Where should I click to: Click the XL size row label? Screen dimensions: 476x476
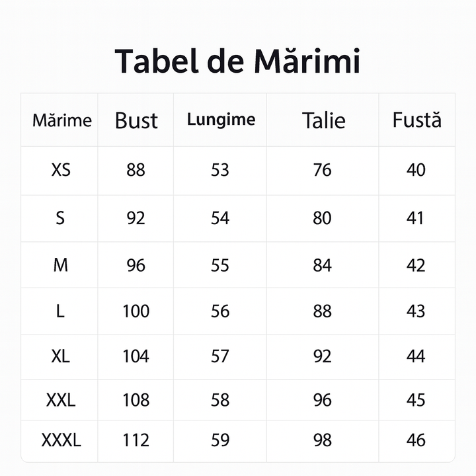tap(60, 356)
